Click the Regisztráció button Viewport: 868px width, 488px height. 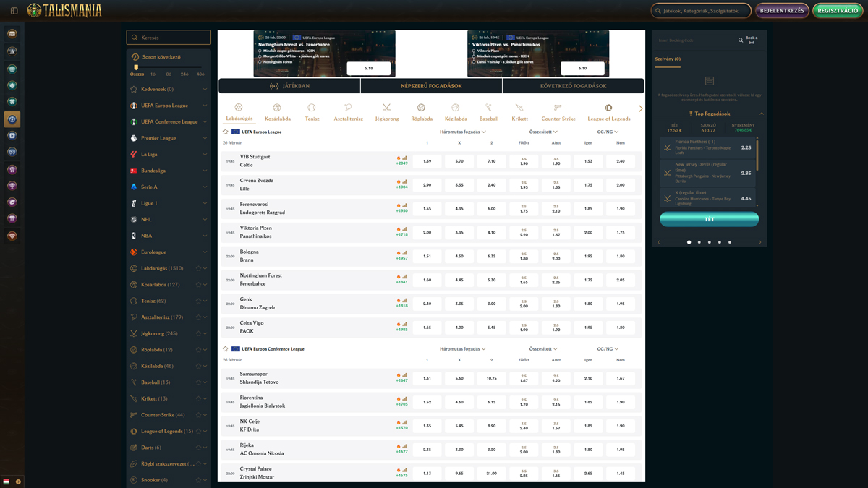point(838,11)
